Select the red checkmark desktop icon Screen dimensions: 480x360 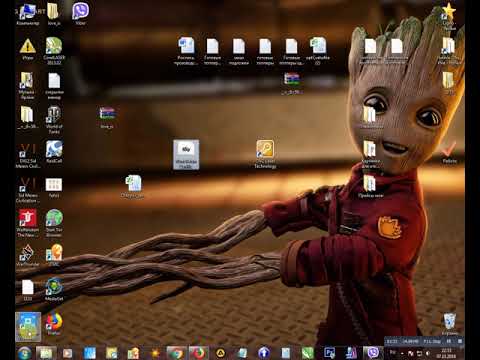449,152
